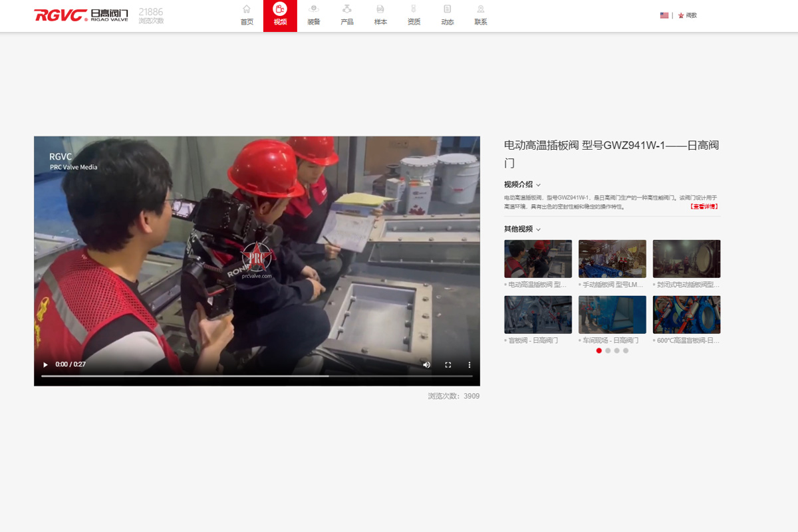Screen dimensions: 798x532
Task: Select the 动态 news tab
Action: [x=448, y=15]
